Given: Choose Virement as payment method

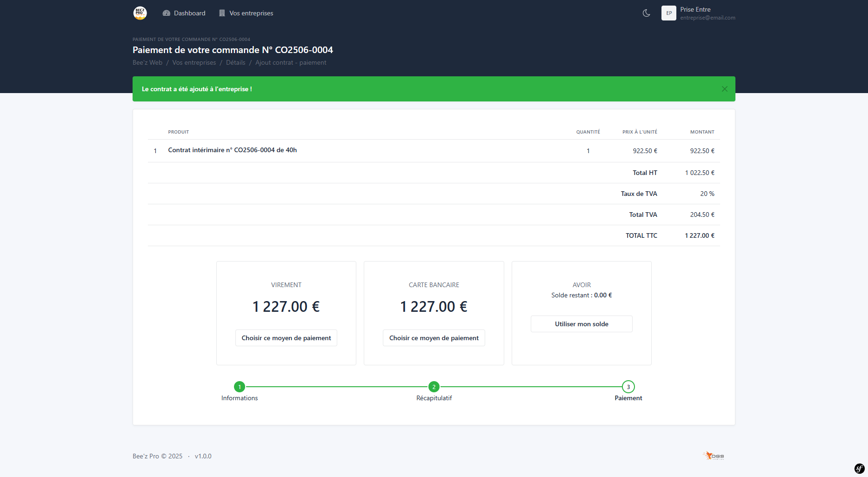Looking at the screenshot, I should point(286,338).
